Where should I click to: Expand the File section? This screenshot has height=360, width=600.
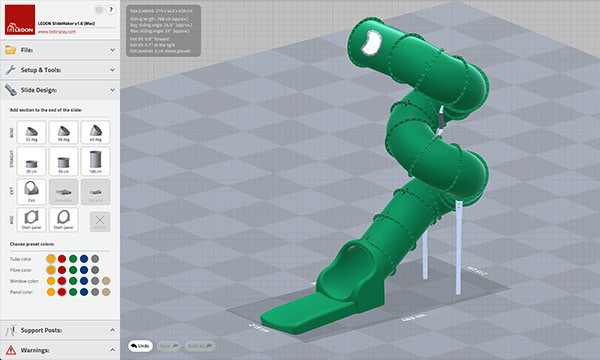[x=60, y=50]
